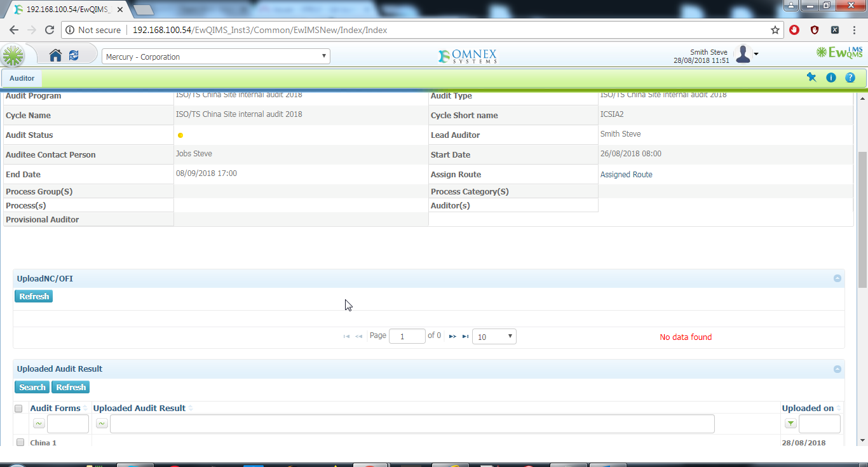This screenshot has width=868, height=467.
Task: Click the 28/08/2018 uploaded date cell
Action: 804,443
